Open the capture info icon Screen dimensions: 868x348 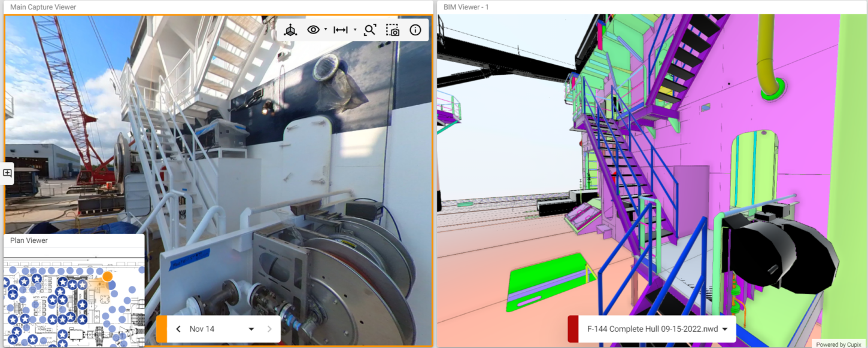[415, 30]
